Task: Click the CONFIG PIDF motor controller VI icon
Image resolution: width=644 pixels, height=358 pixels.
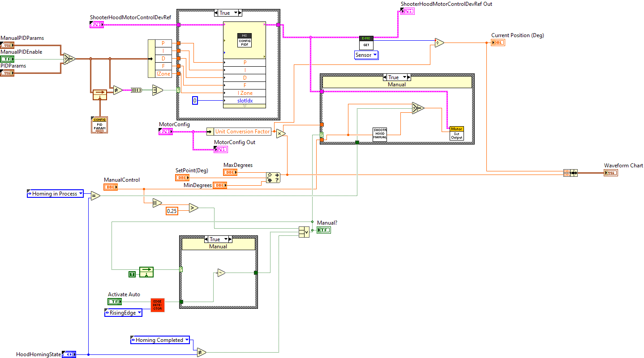Action: [x=245, y=40]
